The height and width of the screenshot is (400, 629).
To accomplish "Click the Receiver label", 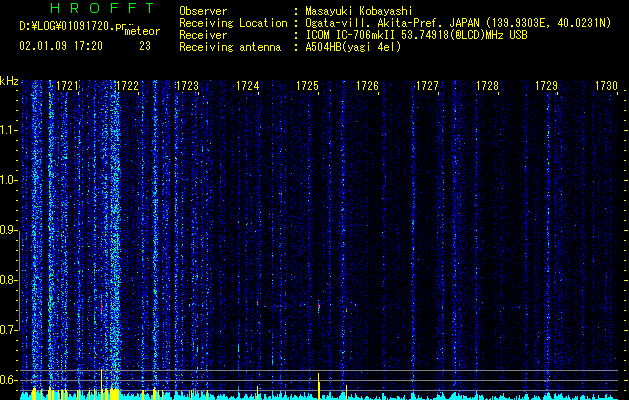I will click(203, 35).
